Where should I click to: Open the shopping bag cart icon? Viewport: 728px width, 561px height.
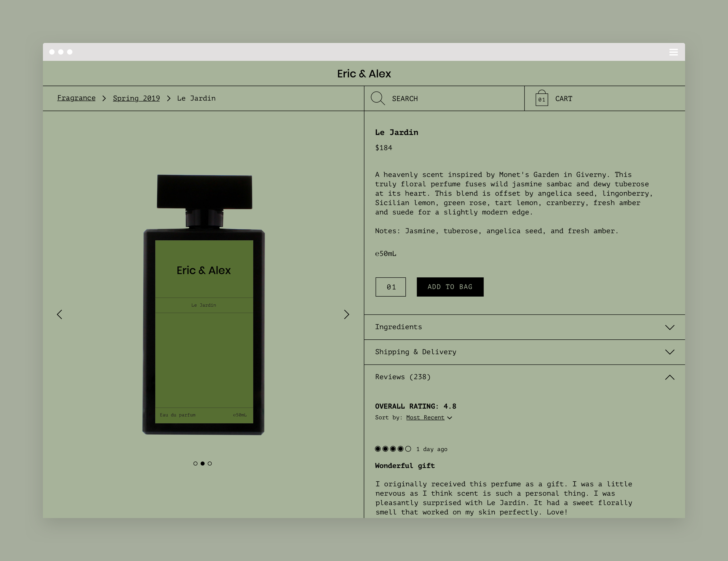click(x=542, y=98)
